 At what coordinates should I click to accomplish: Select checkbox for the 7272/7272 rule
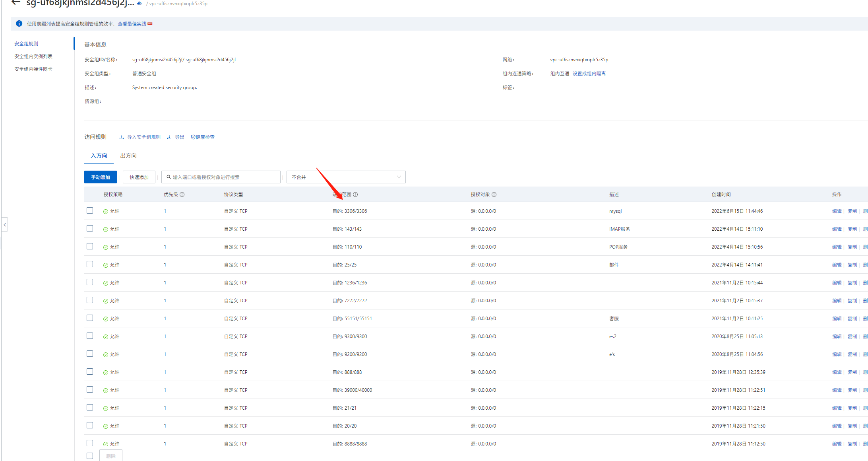pos(90,300)
